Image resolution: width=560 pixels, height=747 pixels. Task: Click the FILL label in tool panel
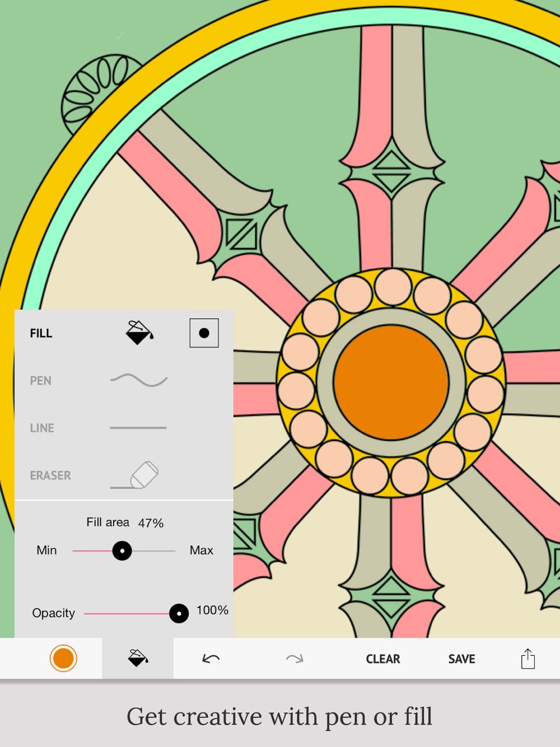[41, 333]
